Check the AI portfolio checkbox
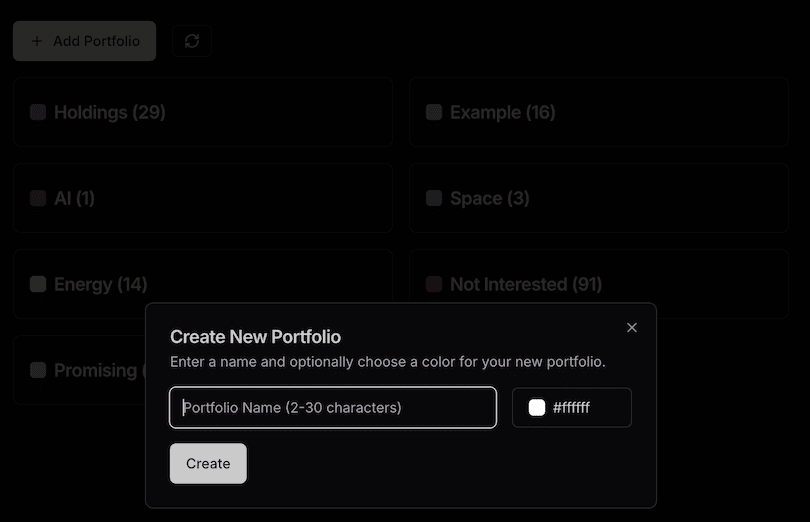 pyautogui.click(x=38, y=198)
